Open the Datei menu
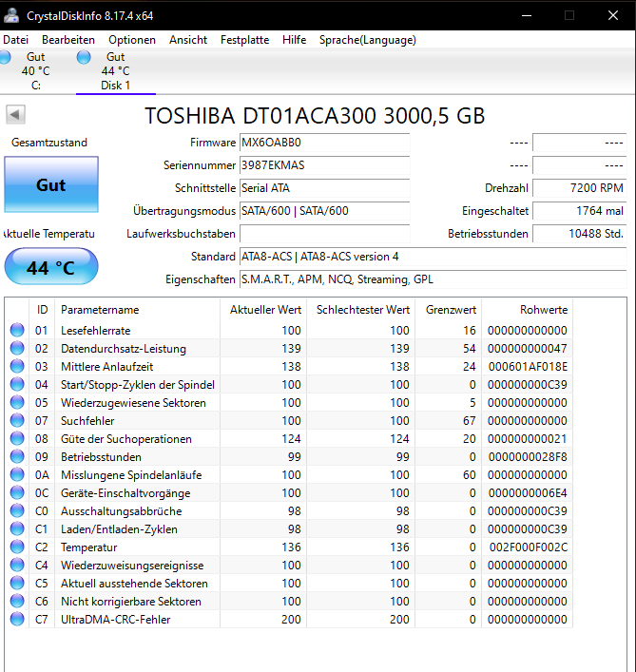 point(15,40)
